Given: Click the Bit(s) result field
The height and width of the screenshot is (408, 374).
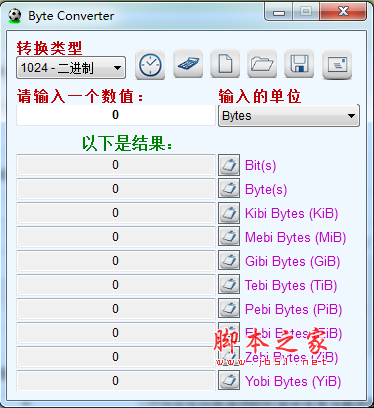Looking at the screenshot, I should click(116, 165).
